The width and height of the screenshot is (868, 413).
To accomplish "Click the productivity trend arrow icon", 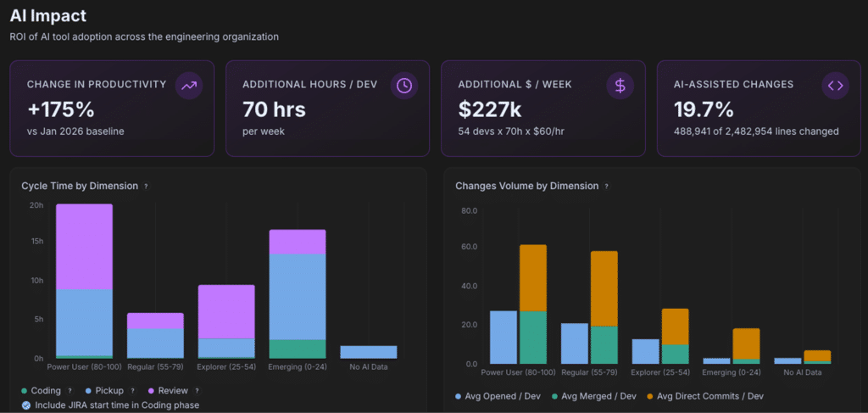I will [189, 86].
